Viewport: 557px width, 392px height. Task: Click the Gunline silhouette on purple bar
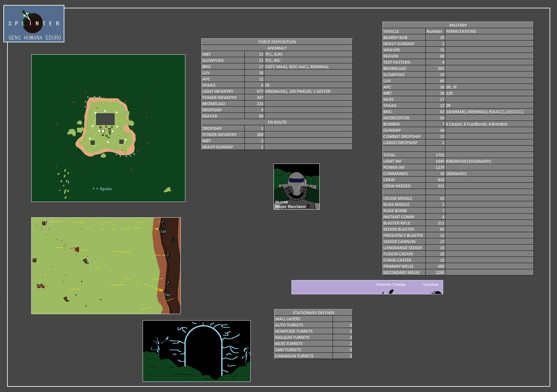437,292
